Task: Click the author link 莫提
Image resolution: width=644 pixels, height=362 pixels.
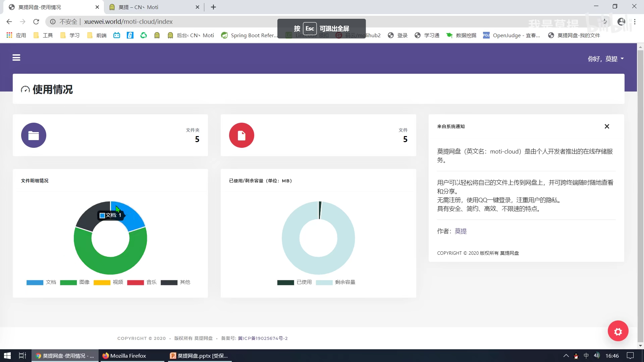Action: [x=461, y=231]
